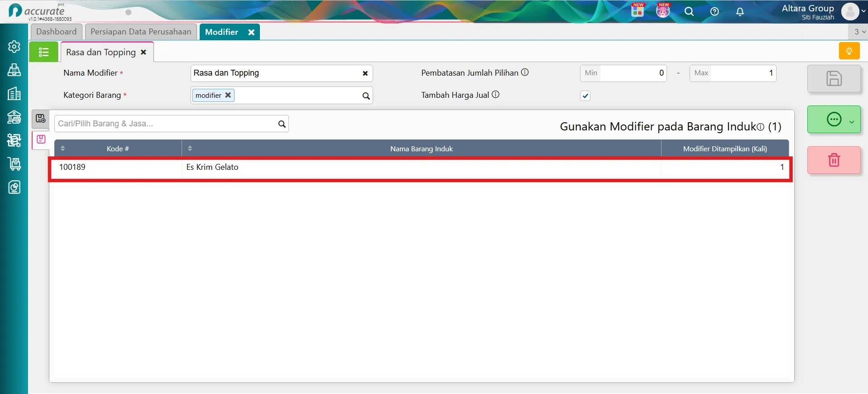Screen dimensions: 868x394
Task: Open the notifications bell
Action: (x=740, y=12)
